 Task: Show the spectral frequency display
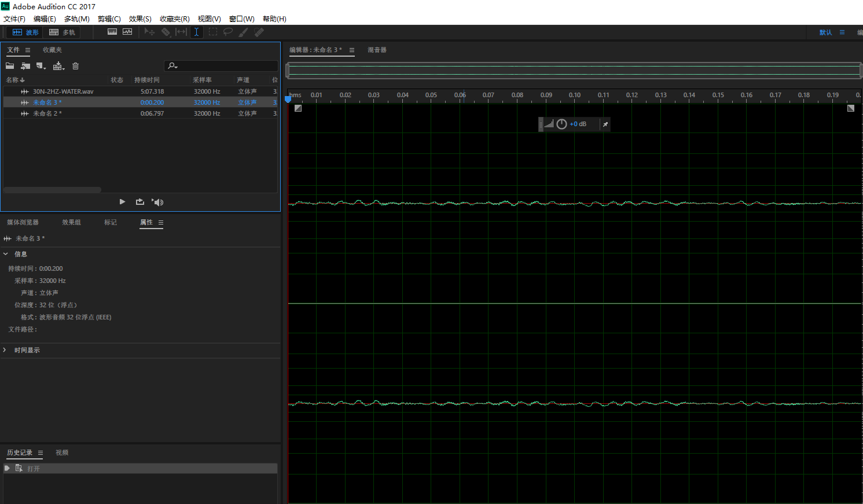[112, 32]
